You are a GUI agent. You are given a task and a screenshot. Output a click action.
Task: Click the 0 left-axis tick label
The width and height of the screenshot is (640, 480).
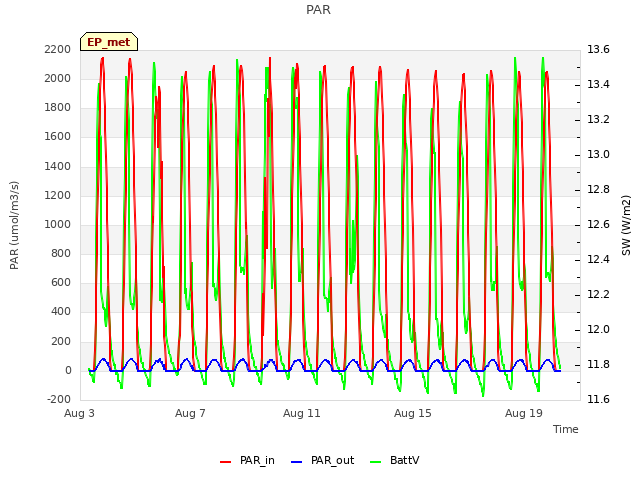68,370
